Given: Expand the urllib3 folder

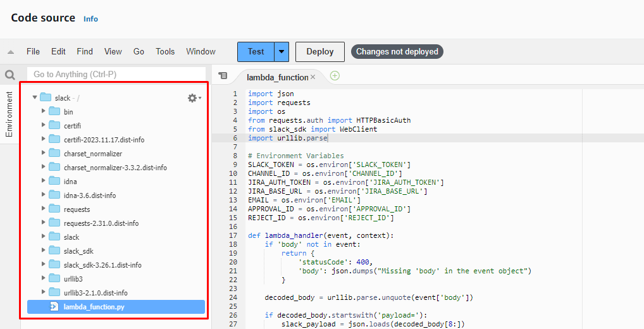Looking at the screenshot, I should pos(44,279).
